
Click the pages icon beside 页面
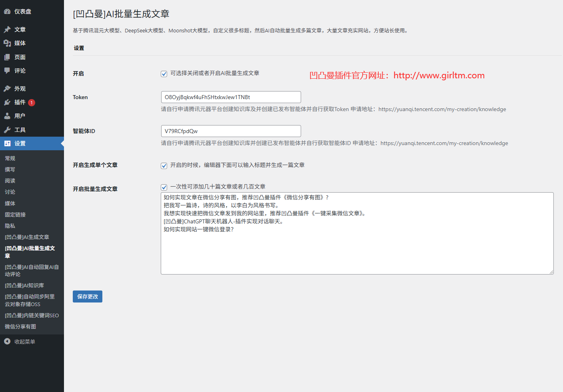click(x=7, y=57)
